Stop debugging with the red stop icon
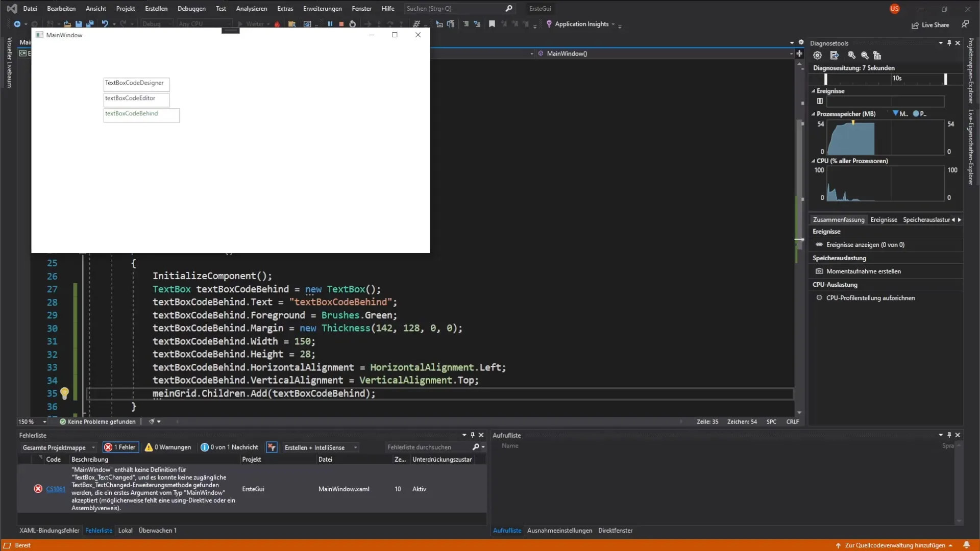The height and width of the screenshot is (551, 980). tap(341, 24)
